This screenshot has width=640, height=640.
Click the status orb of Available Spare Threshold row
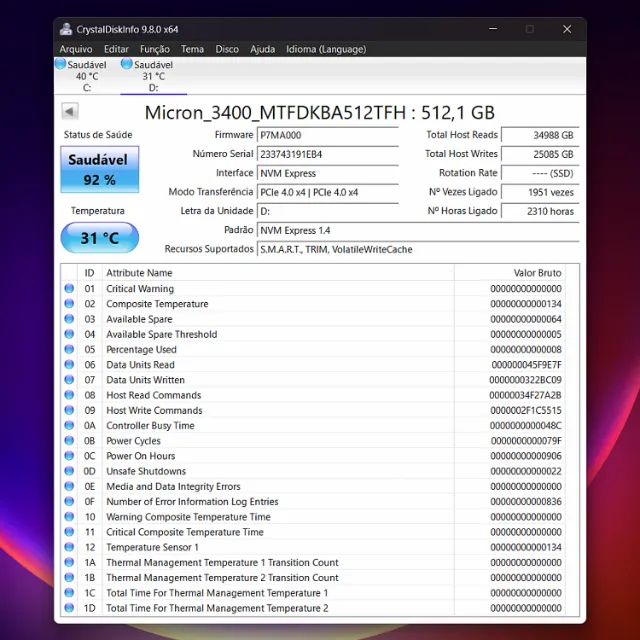[x=69, y=334]
